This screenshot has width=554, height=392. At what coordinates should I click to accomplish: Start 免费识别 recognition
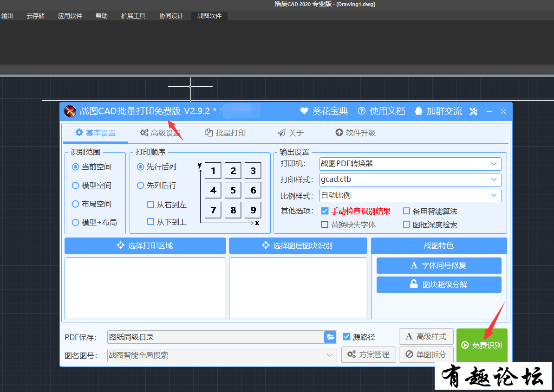pyautogui.click(x=482, y=345)
